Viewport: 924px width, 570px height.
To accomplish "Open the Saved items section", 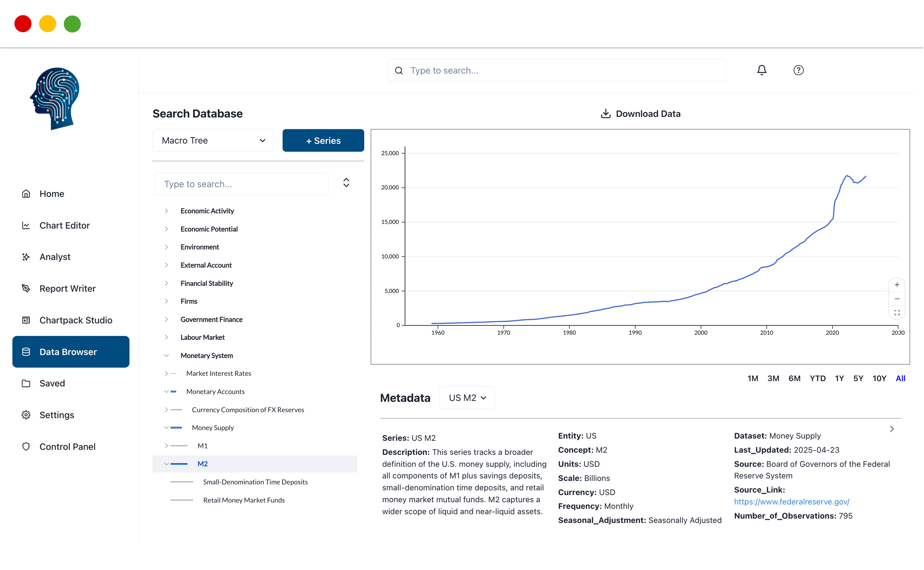I will click(53, 383).
